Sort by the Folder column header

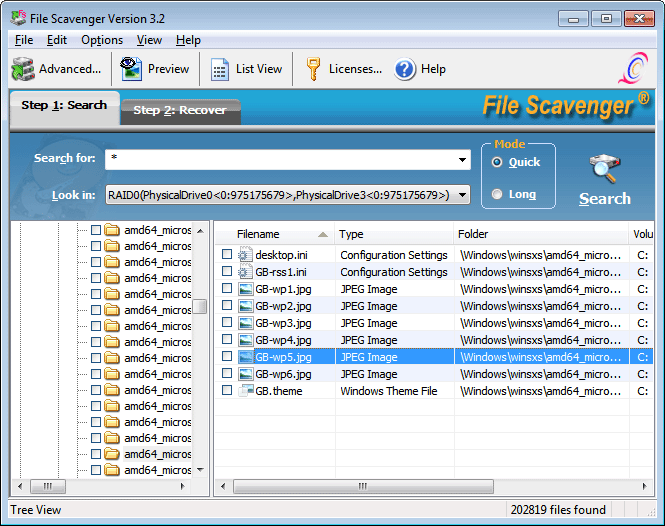click(x=541, y=234)
